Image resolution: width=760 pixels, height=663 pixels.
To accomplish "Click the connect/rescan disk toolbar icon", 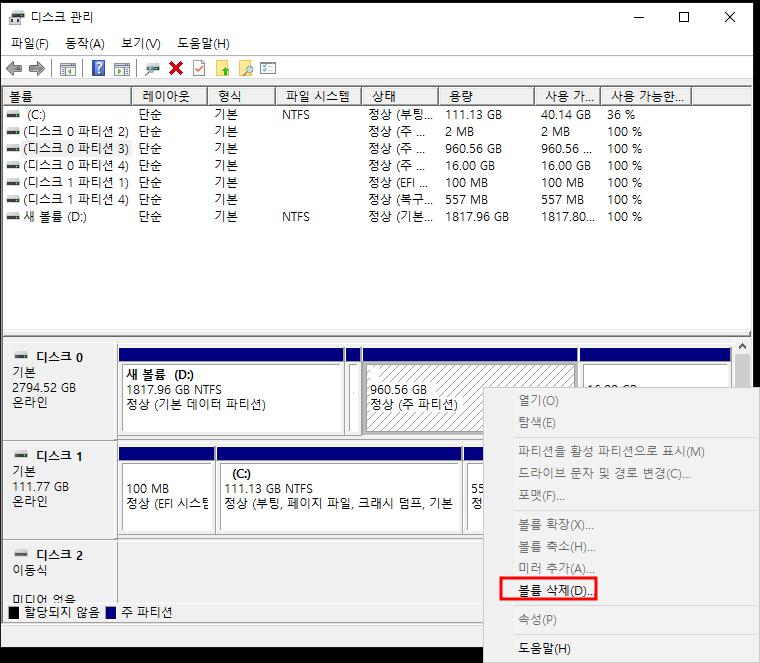I will pos(152,69).
